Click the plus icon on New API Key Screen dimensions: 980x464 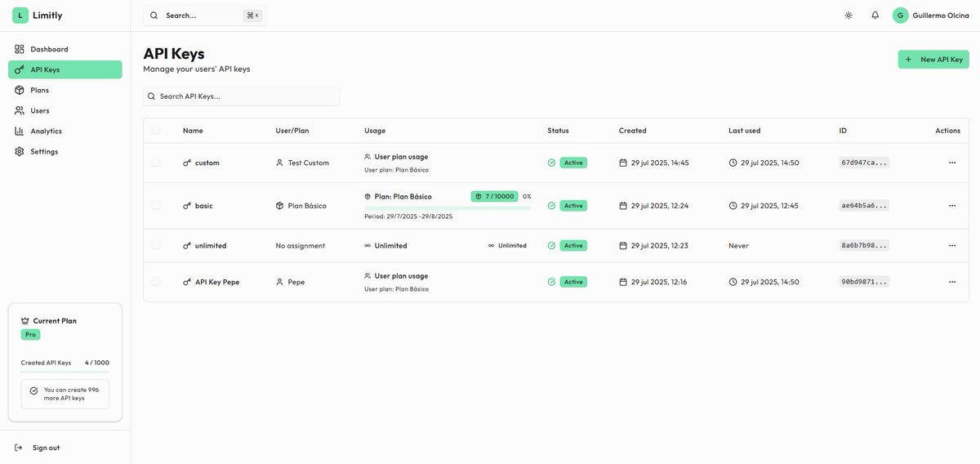coord(908,60)
